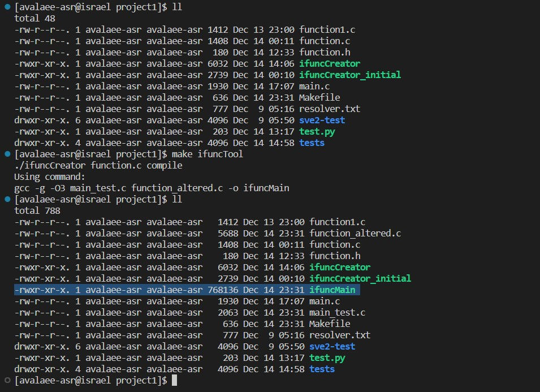Click function.h in the second listing
Screen dimensions: 540x392
(335, 256)
